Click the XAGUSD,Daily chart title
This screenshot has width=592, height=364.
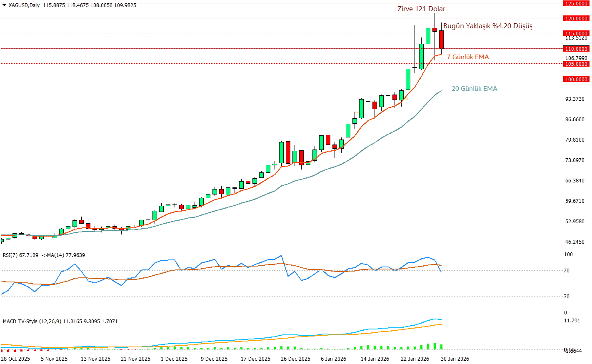24,5
